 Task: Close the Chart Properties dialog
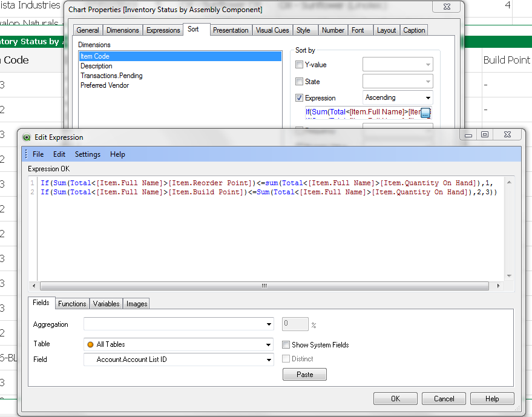pos(447,7)
